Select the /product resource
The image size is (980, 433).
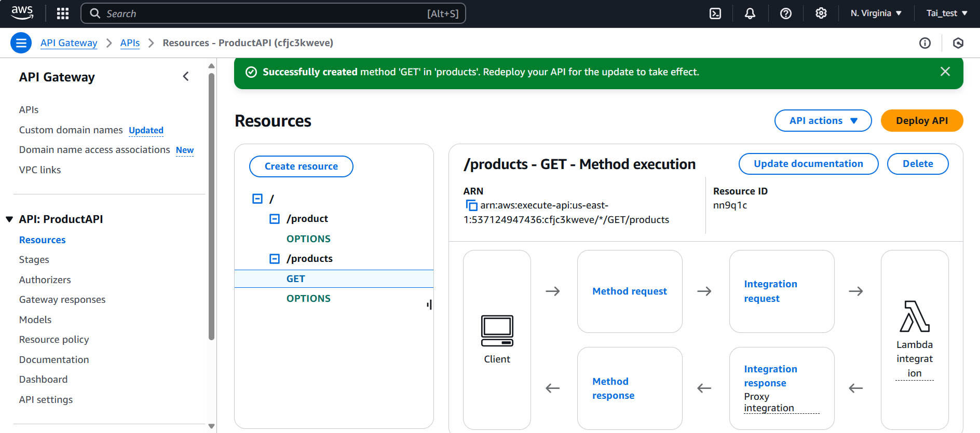tap(307, 219)
